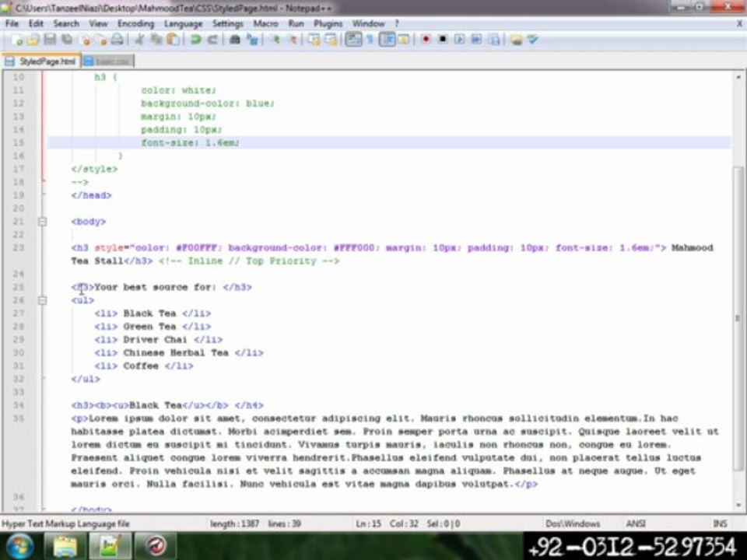Screen dimensions: 747x560
Task: Print the document with the Print icon
Action: tap(117, 40)
